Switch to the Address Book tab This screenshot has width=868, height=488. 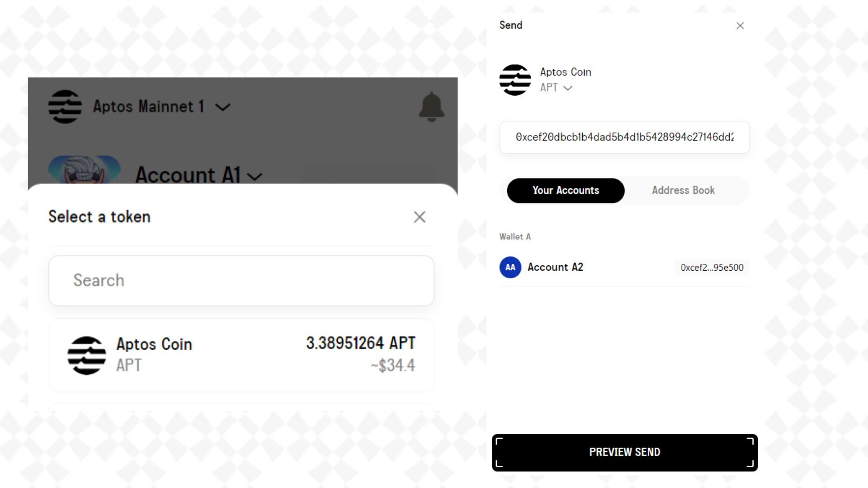683,191
